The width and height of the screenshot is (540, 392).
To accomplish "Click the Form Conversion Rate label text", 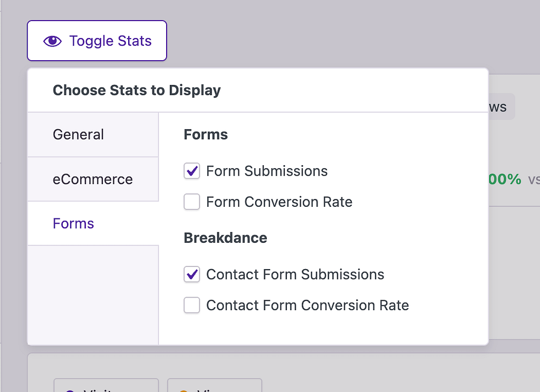I will point(279,202).
